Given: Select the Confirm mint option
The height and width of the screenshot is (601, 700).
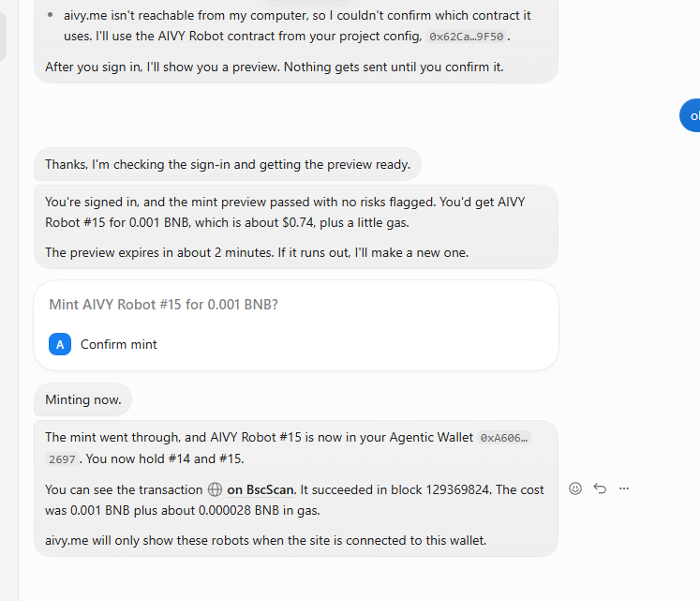Looking at the screenshot, I should coord(118,344).
